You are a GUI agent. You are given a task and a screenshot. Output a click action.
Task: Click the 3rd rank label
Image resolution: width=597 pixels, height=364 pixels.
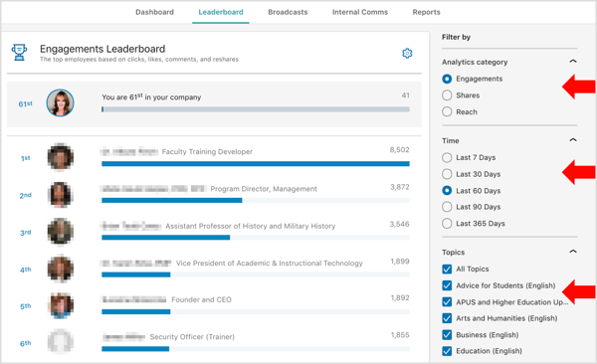(x=26, y=233)
